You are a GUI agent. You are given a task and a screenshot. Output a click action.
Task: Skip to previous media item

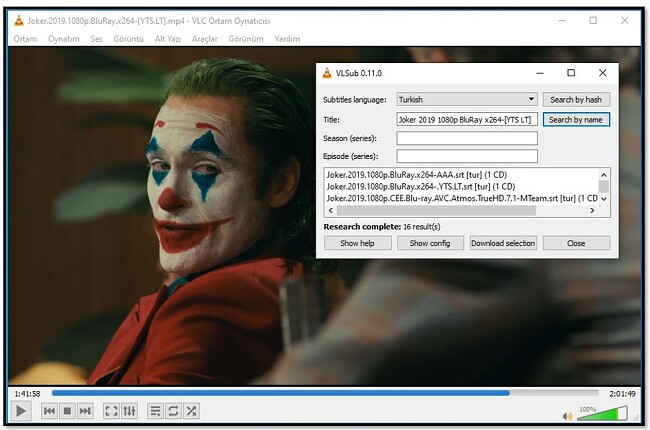coord(49,411)
